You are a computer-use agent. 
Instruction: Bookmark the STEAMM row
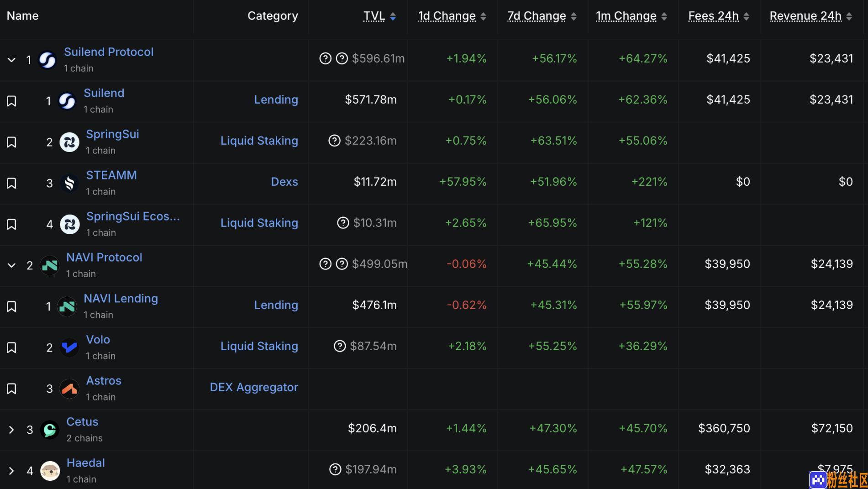tap(11, 183)
